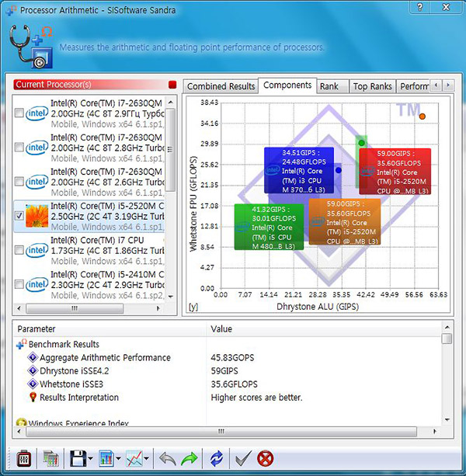Screen dimensions: 466x476
Task: Click the flower thumbnail of i5-2520M entry
Action: pos(37,216)
